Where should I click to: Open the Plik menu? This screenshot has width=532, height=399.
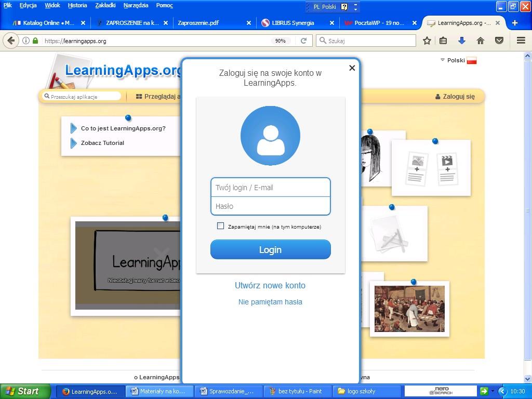click(7, 5)
